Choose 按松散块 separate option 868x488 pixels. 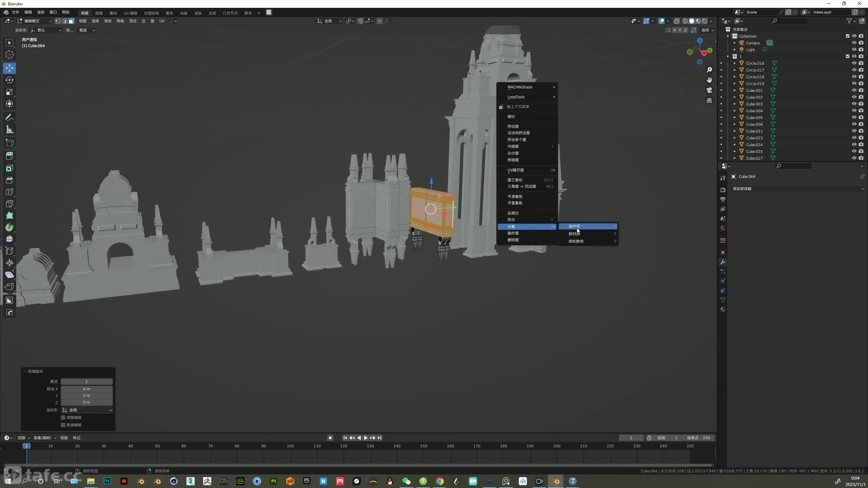click(588, 241)
